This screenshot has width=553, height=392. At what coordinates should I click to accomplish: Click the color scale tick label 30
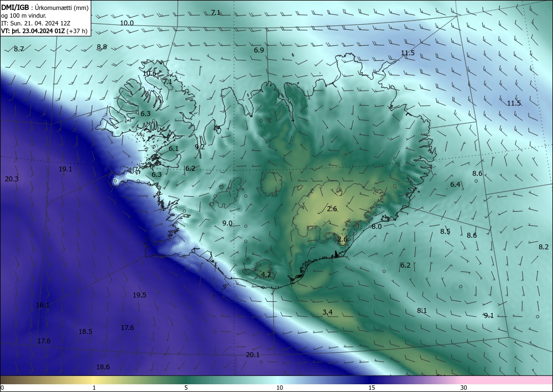pyautogui.click(x=464, y=388)
